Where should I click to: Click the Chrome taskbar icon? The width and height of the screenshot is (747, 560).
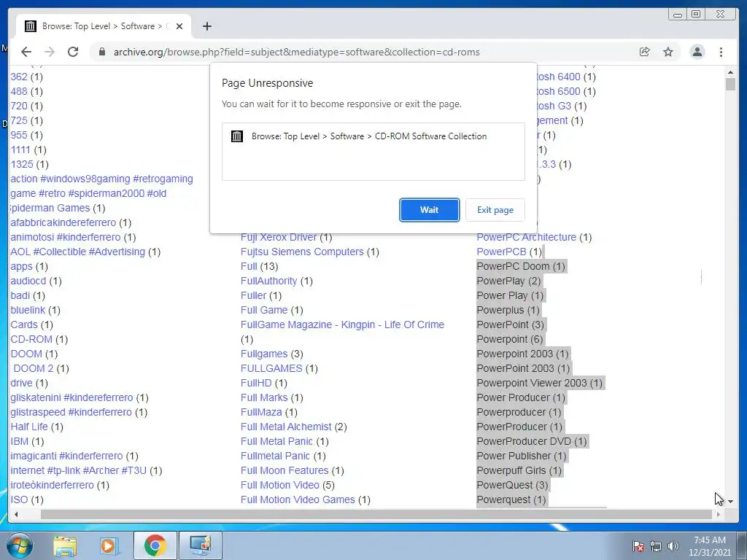coord(155,545)
